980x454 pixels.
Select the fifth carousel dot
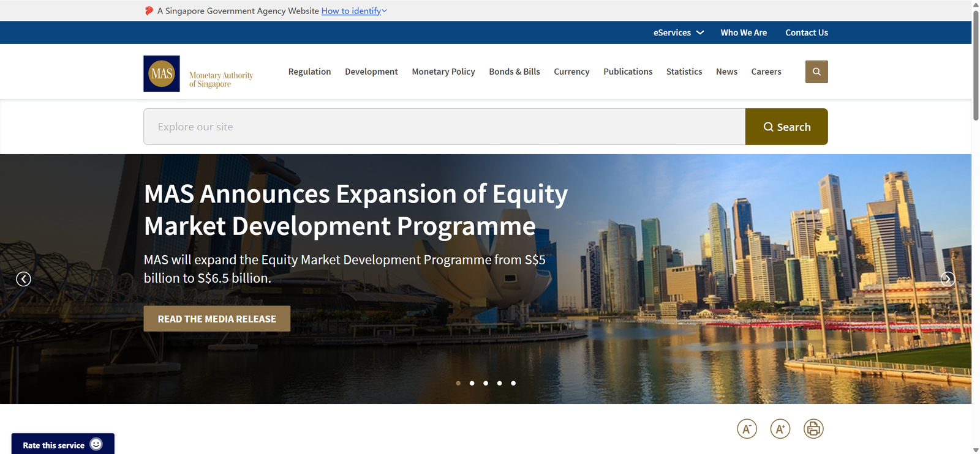pos(513,383)
